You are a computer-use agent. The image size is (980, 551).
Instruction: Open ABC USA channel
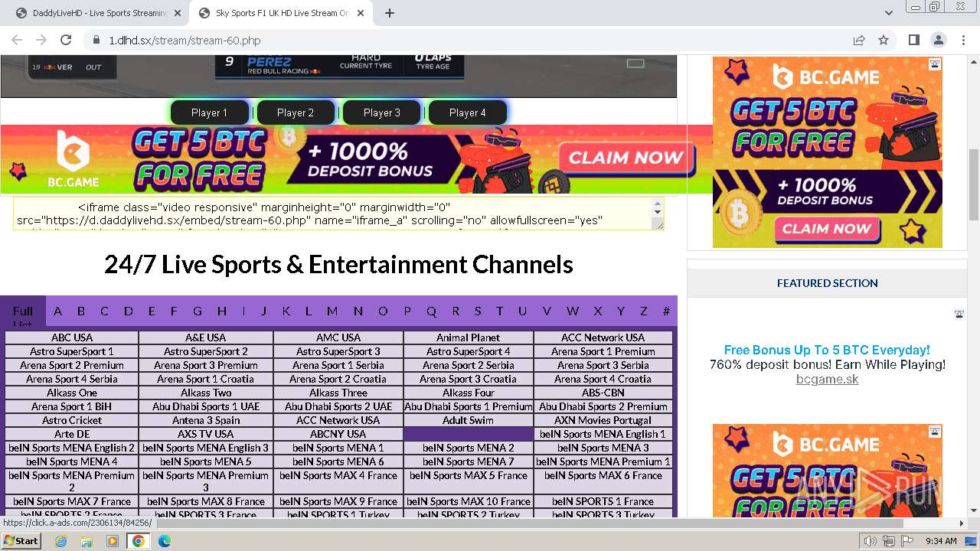coord(72,337)
